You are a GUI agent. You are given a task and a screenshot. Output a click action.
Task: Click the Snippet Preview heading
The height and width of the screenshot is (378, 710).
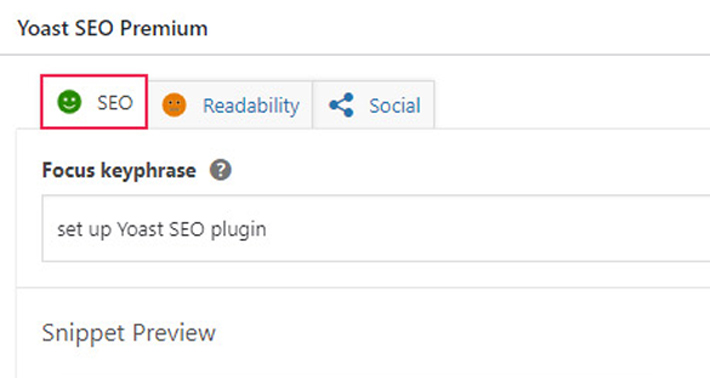[x=129, y=333]
